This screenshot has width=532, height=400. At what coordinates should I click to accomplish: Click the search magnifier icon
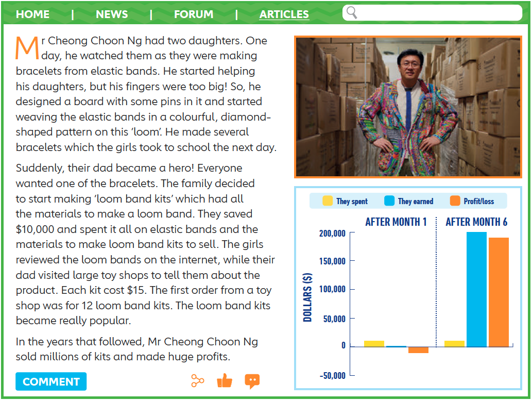point(352,13)
